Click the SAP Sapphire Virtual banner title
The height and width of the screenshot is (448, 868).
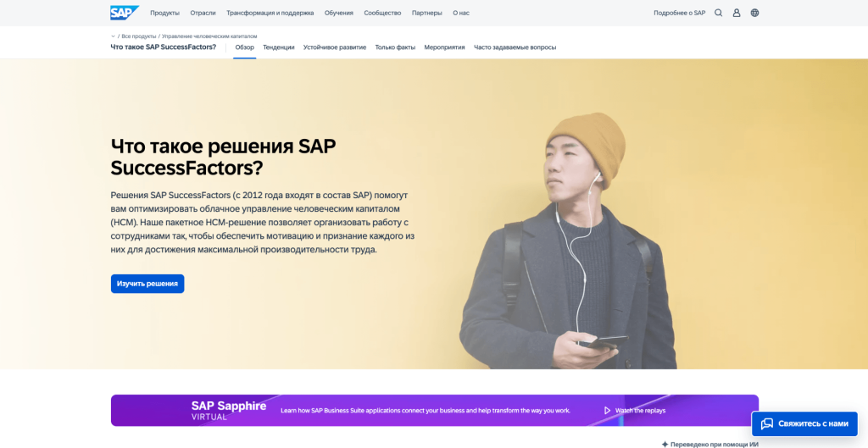(229, 411)
